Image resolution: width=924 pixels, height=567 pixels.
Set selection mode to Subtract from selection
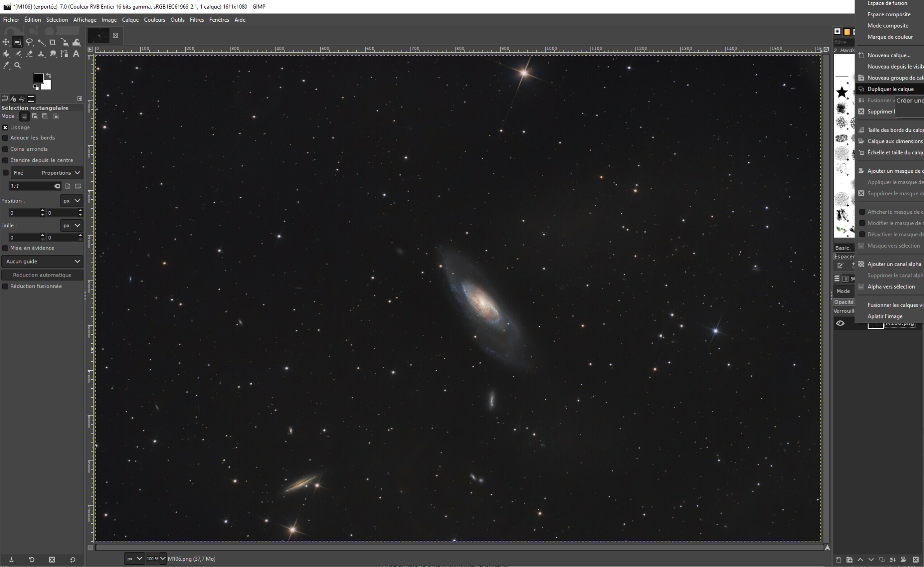45,116
